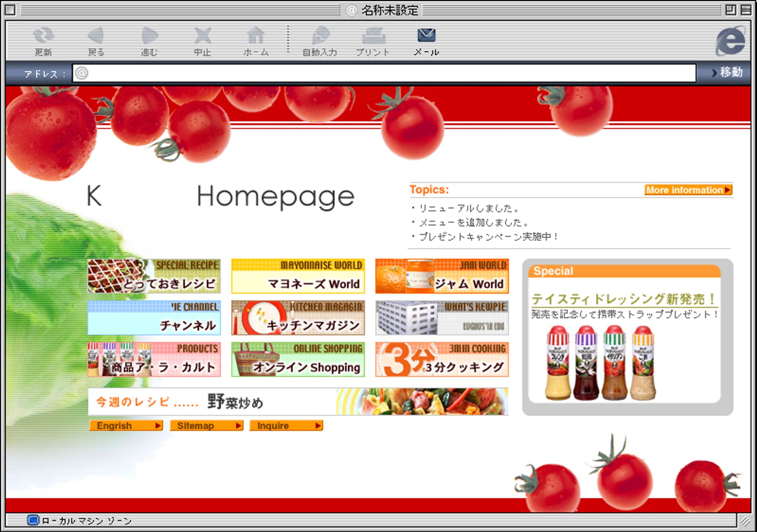Viewport: 757px width, 532px height.
Task: Open the Mayonnaise World banner
Action: (x=298, y=276)
